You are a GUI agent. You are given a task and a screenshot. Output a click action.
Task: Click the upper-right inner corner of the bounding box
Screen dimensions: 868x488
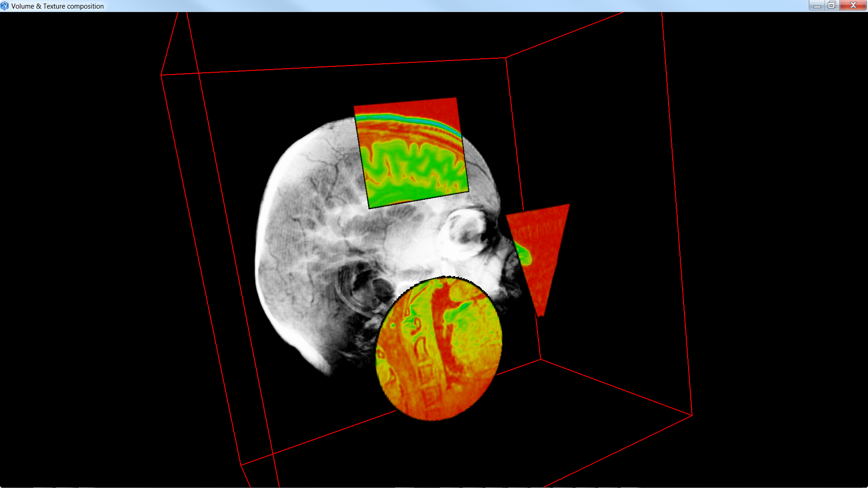pyautogui.click(x=506, y=58)
